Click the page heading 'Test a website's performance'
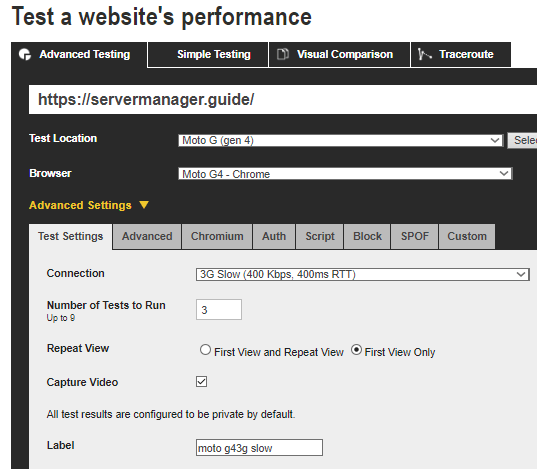This screenshot has height=469, width=537. coord(161,17)
